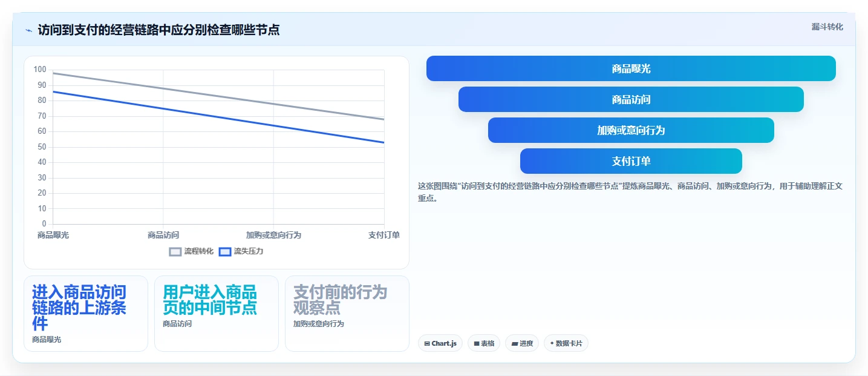Click the gray 流程转化 legend color box
Viewport: 868px width, 376px height.
click(175, 252)
